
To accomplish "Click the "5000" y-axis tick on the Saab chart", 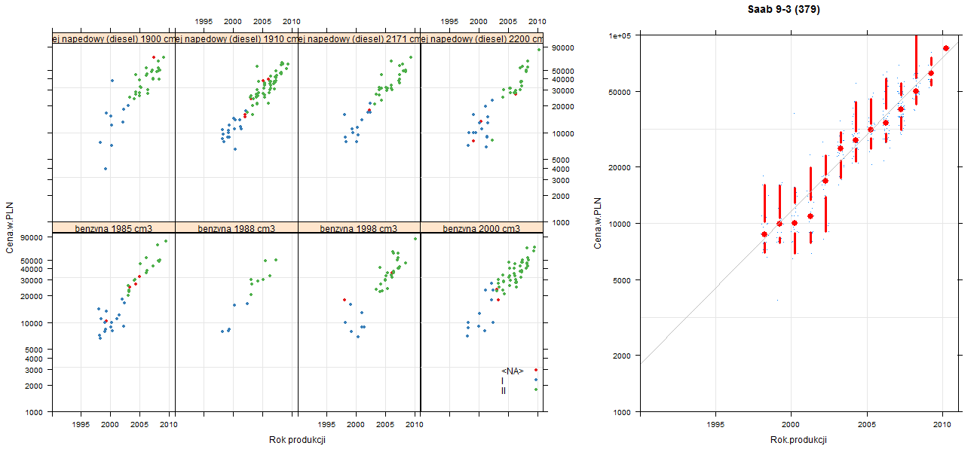I will click(x=622, y=279).
